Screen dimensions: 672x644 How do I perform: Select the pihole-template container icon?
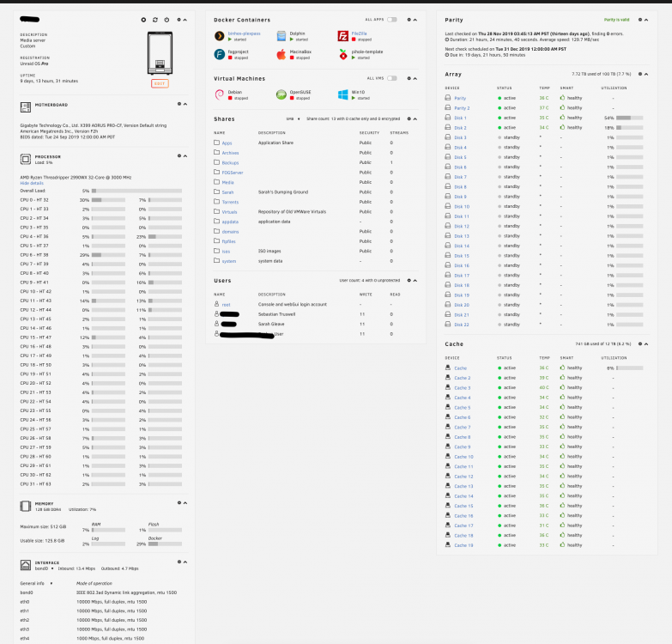coord(342,54)
